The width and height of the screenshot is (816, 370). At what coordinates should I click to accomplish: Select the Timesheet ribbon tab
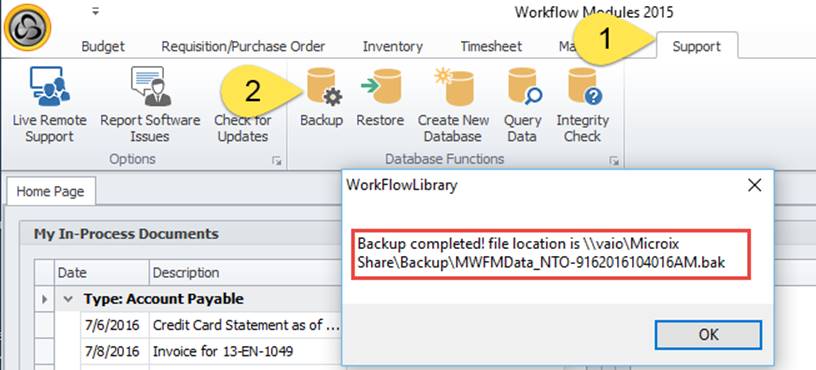coord(491,46)
